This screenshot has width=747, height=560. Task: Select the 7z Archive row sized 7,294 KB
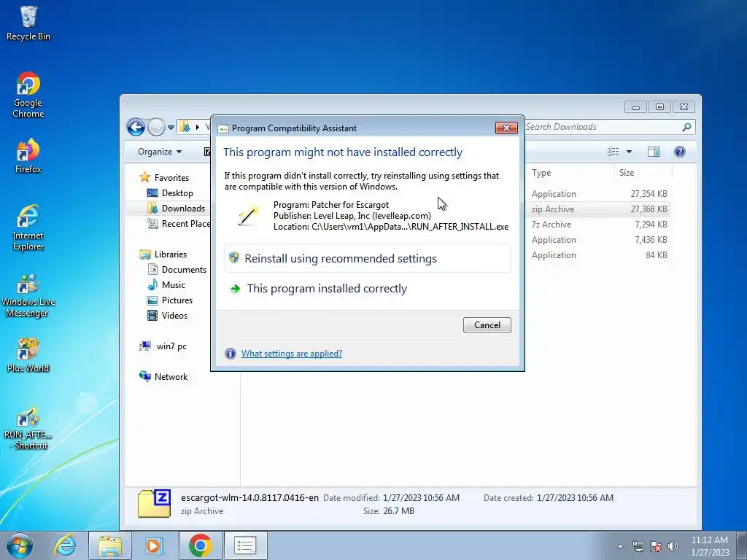(x=598, y=225)
